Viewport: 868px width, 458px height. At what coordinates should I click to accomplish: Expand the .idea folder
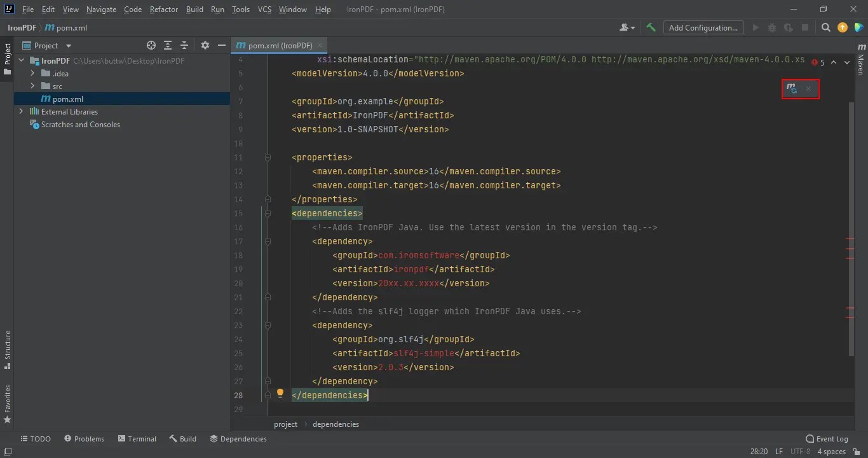pos(32,73)
